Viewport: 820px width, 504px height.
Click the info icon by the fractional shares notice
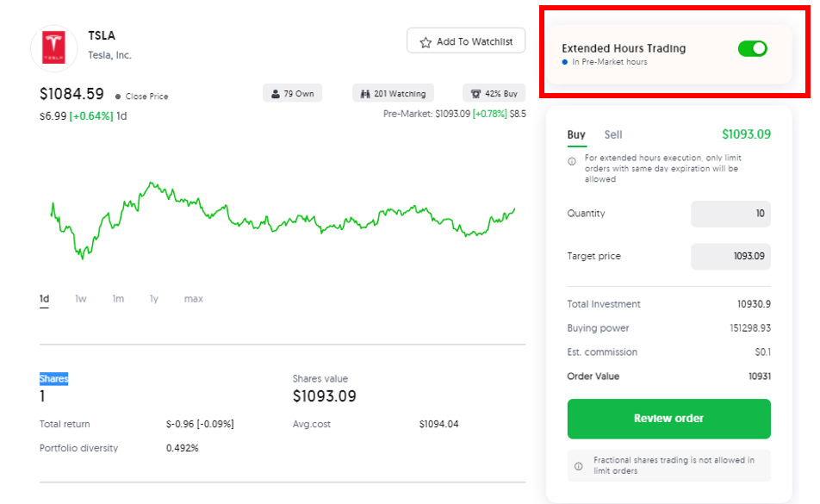tap(579, 466)
